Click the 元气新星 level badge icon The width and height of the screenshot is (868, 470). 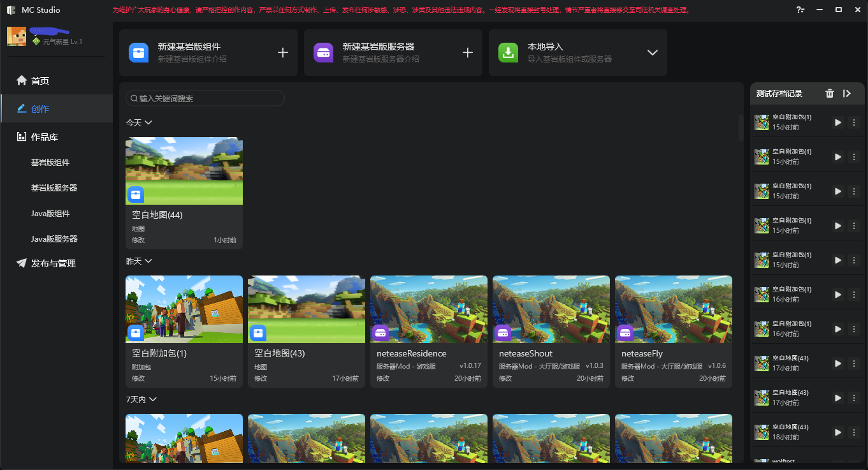[37, 41]
